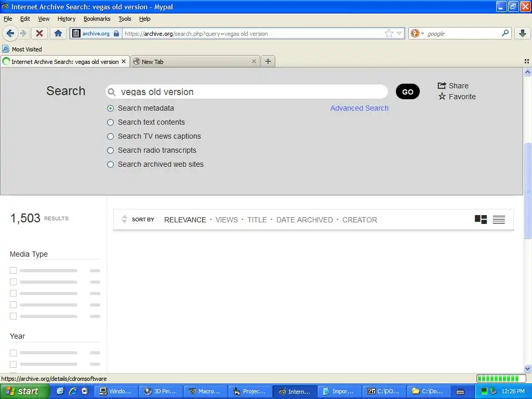Sort results by DATE ARCHIVED
532x399 pixels.
(x=304, y=220)
